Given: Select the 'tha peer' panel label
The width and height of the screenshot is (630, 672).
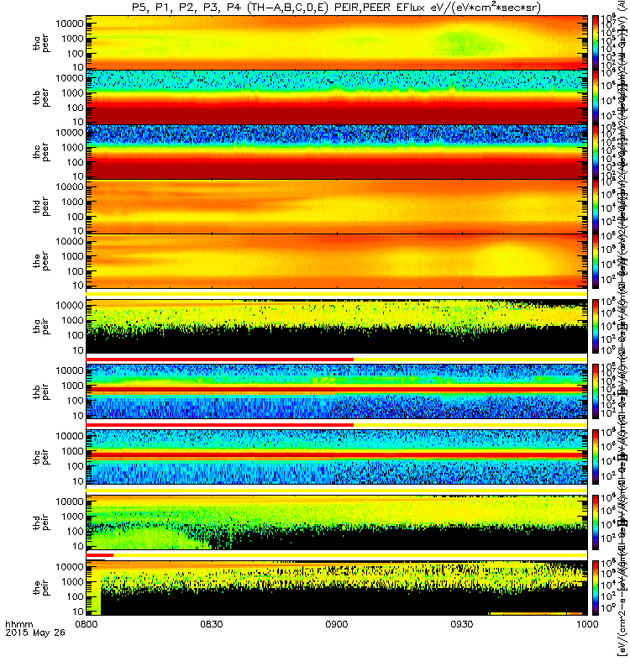Looking at the screenshot, I should click(x=41, y=44).
